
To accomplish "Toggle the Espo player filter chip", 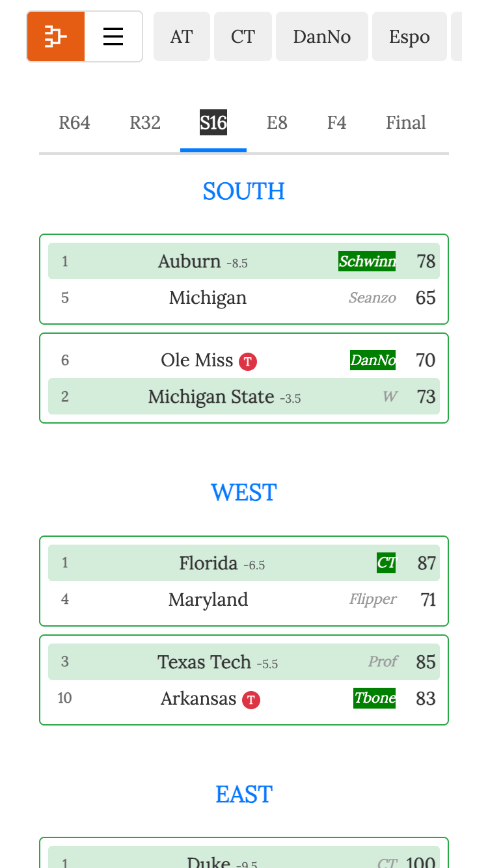I will 409,36.
